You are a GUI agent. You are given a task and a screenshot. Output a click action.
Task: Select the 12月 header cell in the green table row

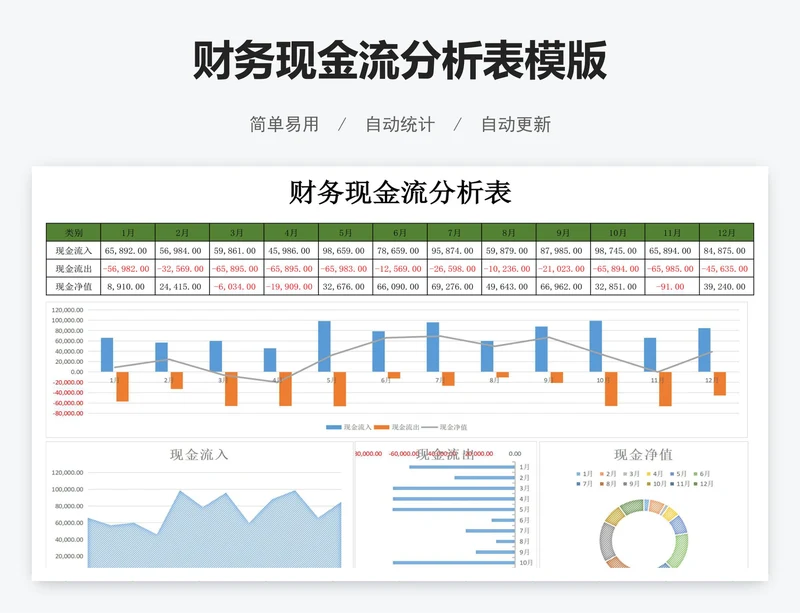(727, 233)
